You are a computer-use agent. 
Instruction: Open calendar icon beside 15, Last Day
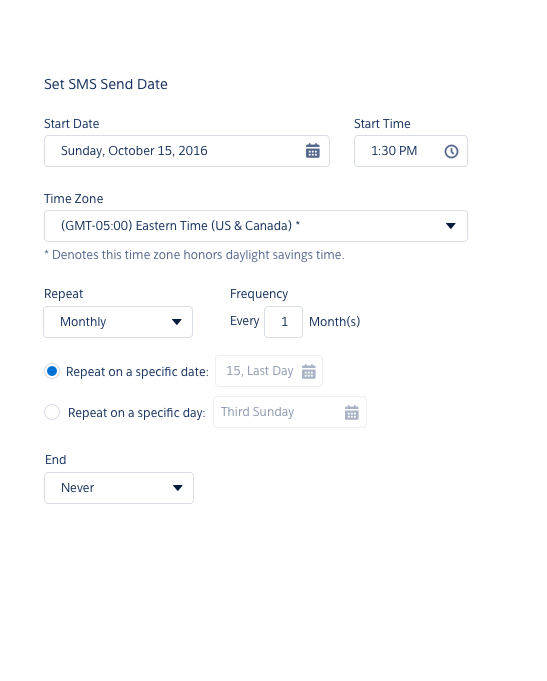point(308,371)
